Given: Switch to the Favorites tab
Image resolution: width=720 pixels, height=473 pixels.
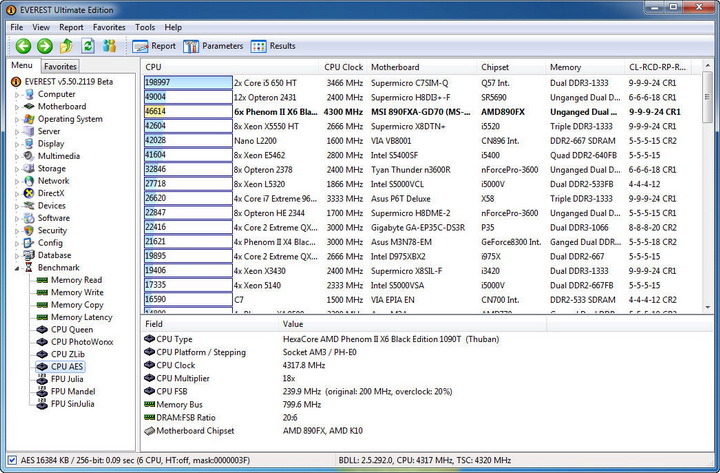Looking at the screenshot, I should pos(60,67).
